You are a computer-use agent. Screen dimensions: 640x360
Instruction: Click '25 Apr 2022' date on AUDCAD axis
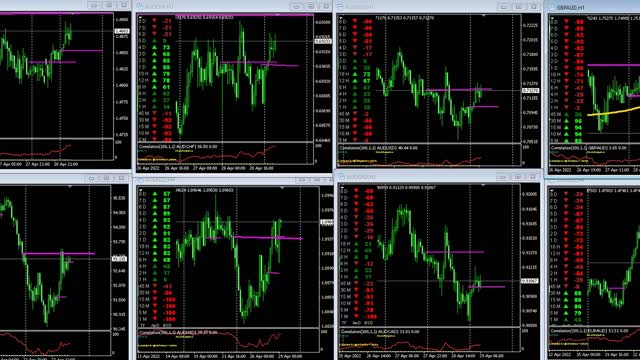click(351, 356)
